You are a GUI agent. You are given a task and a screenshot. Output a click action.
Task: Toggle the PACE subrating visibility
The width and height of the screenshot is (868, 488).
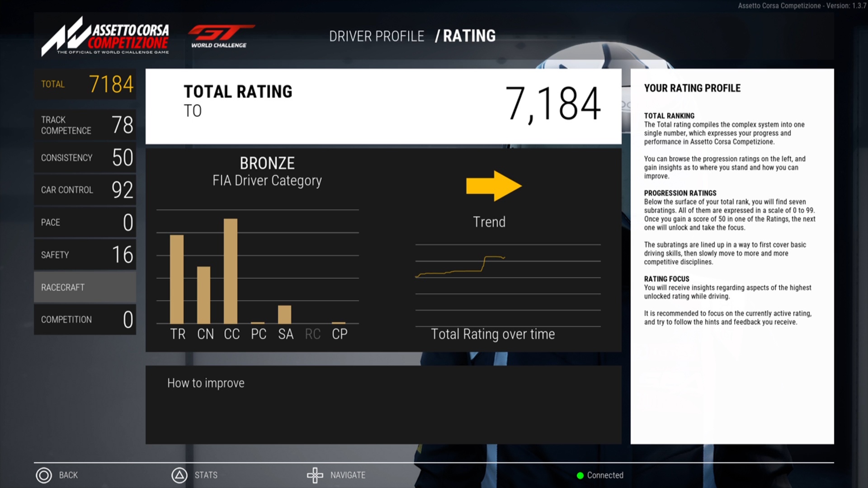click(x=86, y=222)
